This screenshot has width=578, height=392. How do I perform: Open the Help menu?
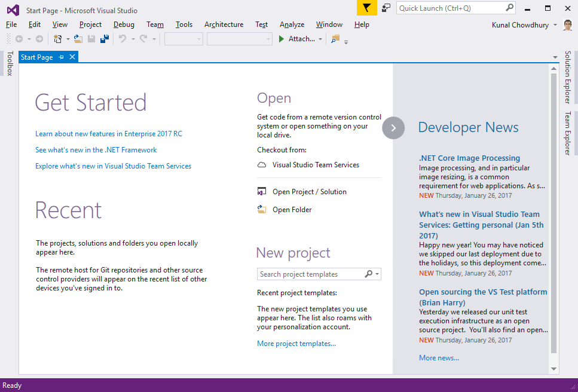(362, 24)
